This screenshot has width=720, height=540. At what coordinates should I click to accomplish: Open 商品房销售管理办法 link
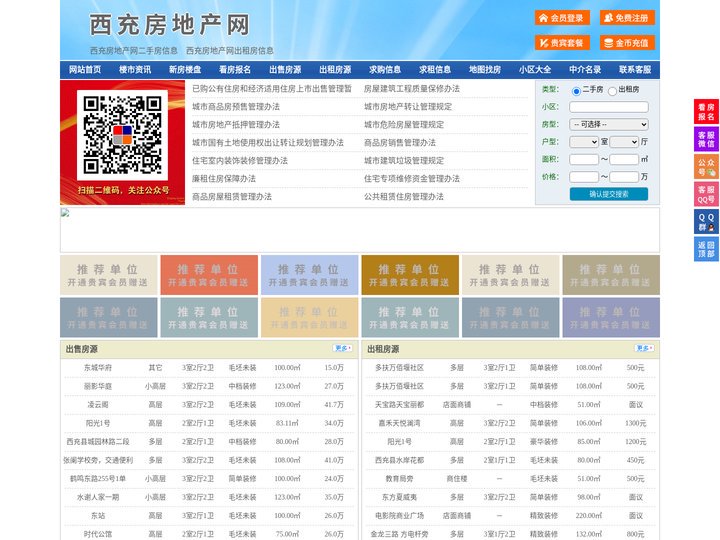point(400,143)
